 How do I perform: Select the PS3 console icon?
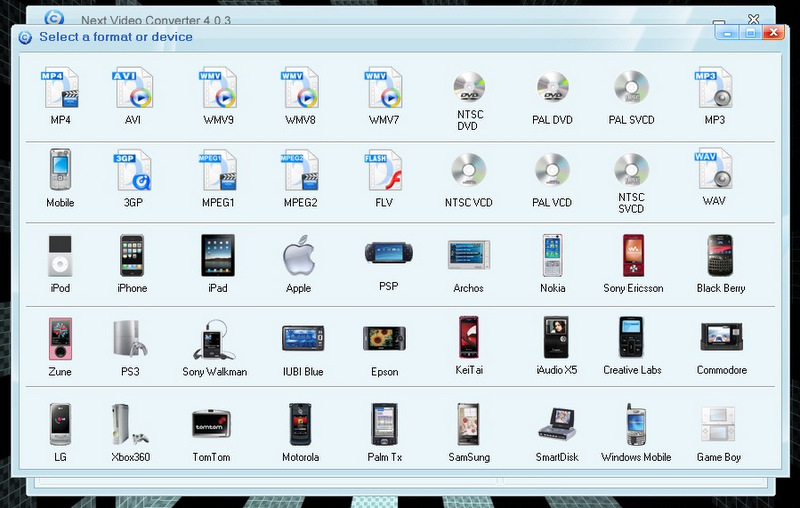[130, 338]
